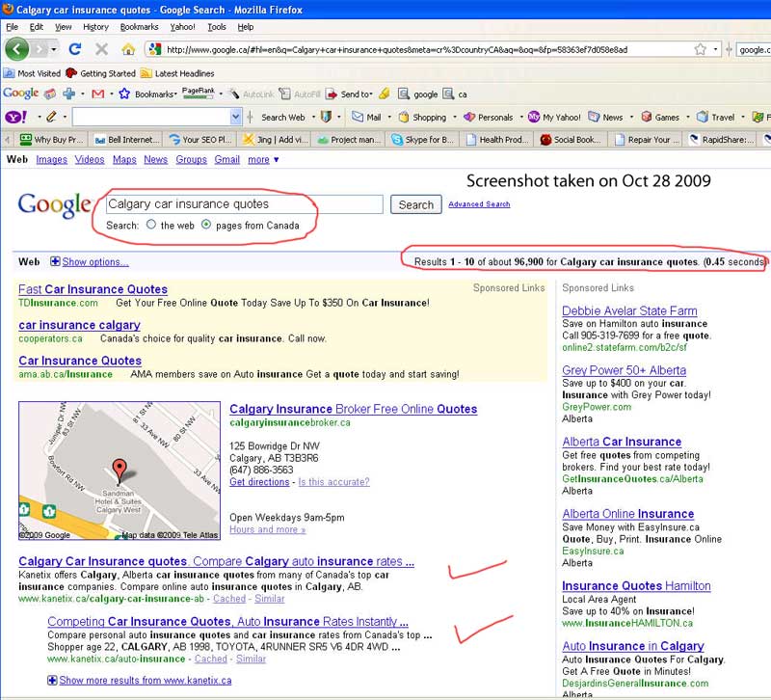Viewport: 771px width, 700px height.
Task: Expand the 'more' dropdown in Google navigation
Action: [263, 159]
